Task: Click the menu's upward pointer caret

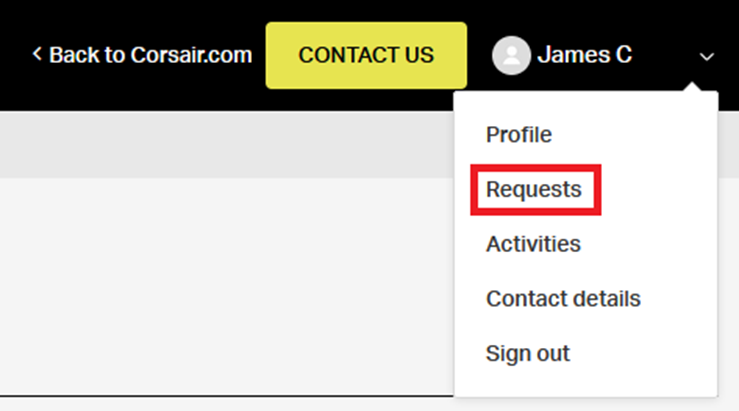Action: pos(689,91)
